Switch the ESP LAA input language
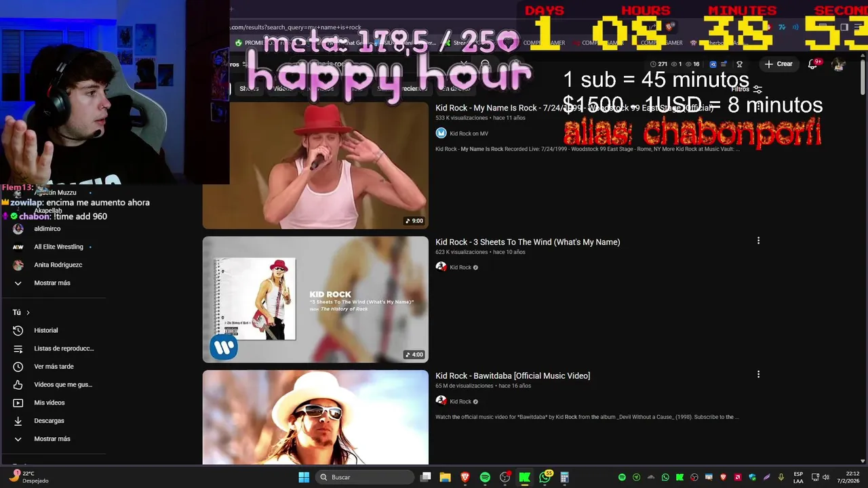This screenshot has width=868, height=488. (798, 477)
